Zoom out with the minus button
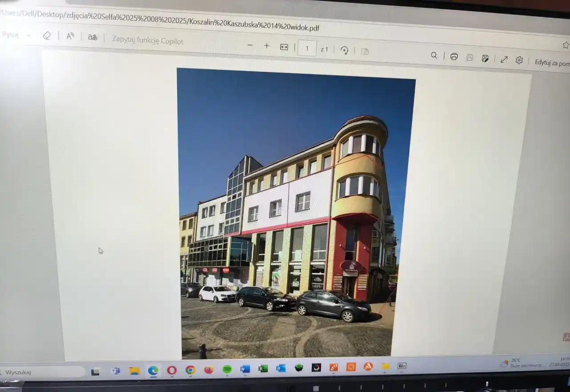 click(x=250, y=45)
